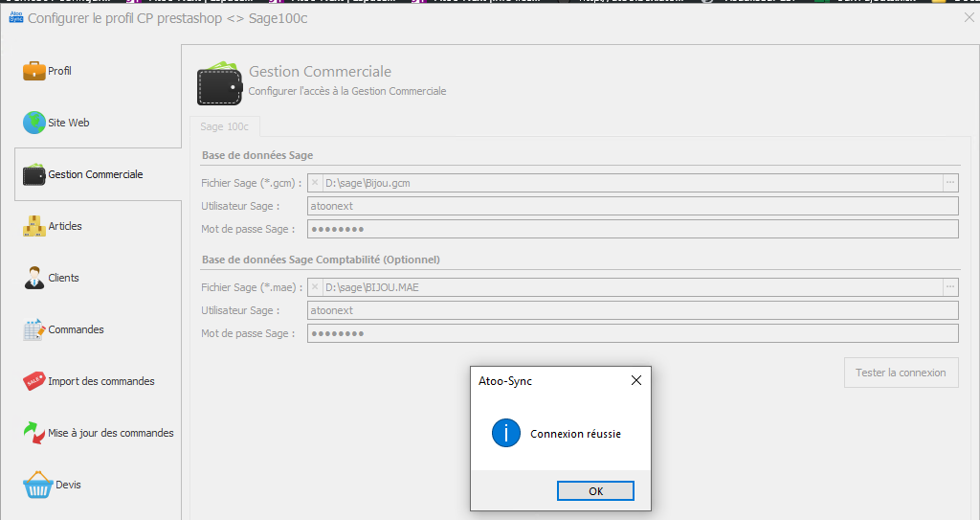Click the Gestion Commerciale wallet sidebar icon
The image size is (980, 520).
coord(33,174)
